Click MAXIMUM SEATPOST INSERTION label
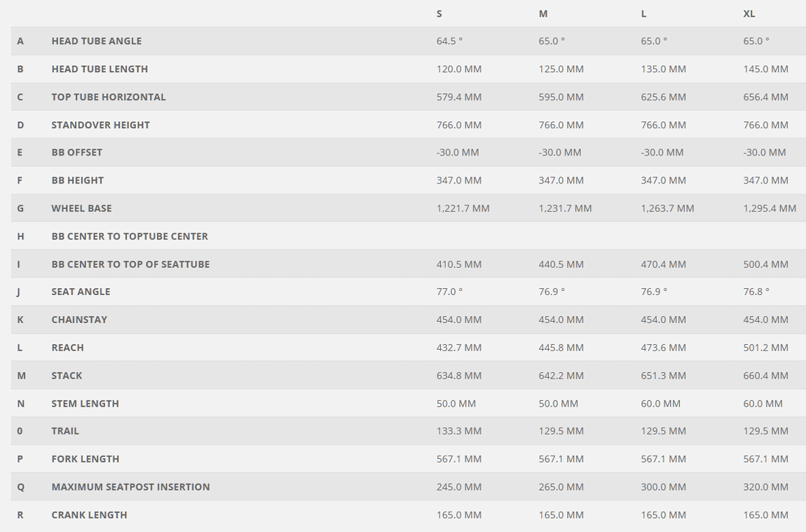Screen dimensions: 806x532 (130, 486)
